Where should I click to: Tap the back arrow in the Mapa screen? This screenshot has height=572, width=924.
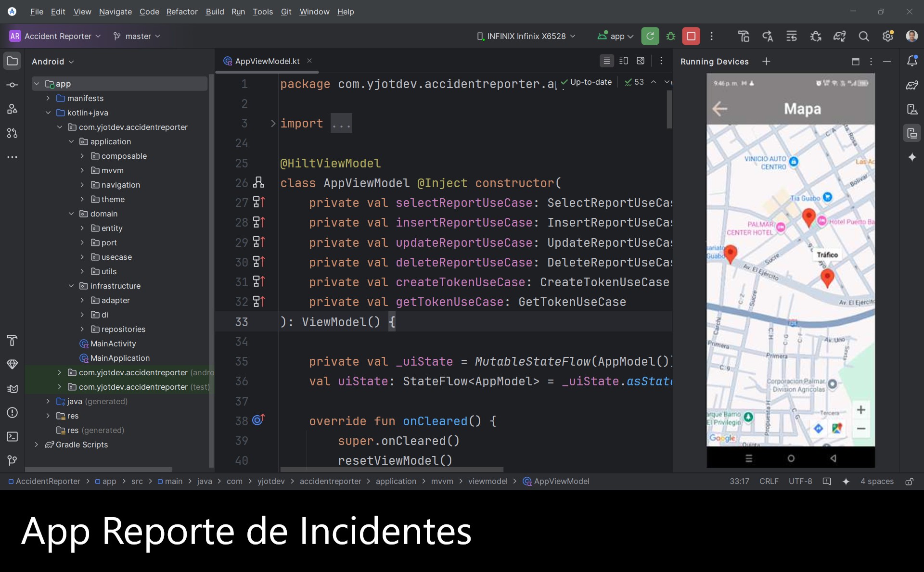719,109
